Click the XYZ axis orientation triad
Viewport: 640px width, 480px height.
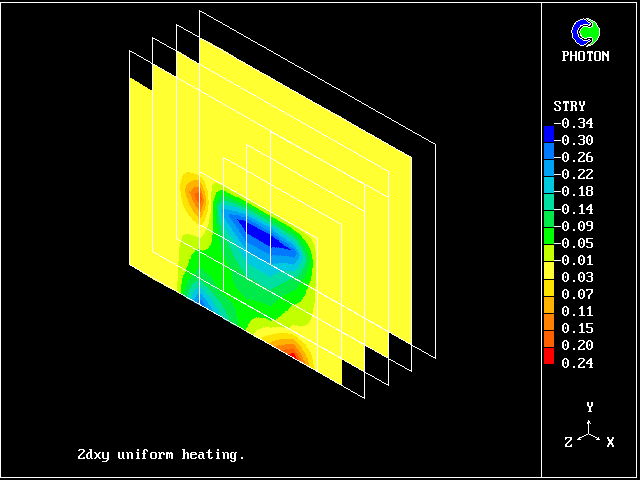pos(591,430)
